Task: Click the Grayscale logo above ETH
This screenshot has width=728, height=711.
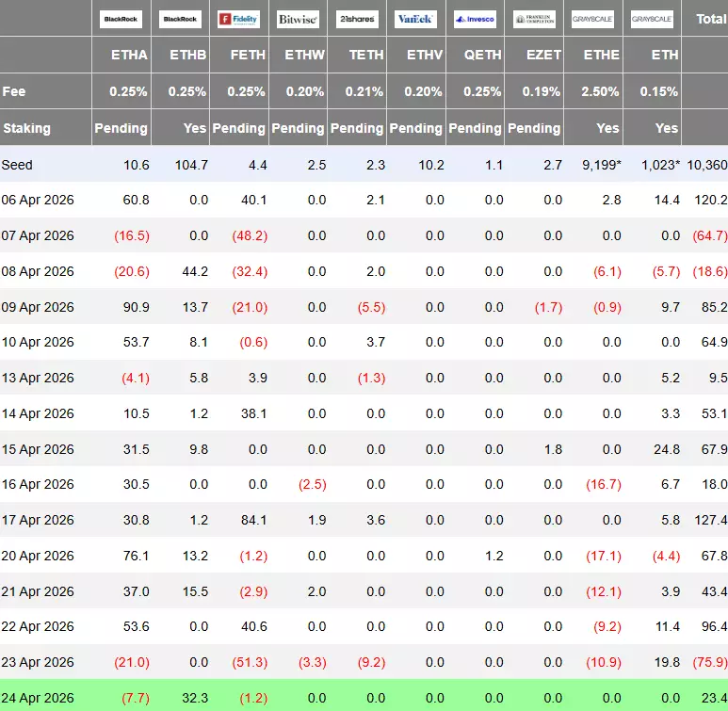Action: pos(652,19)
